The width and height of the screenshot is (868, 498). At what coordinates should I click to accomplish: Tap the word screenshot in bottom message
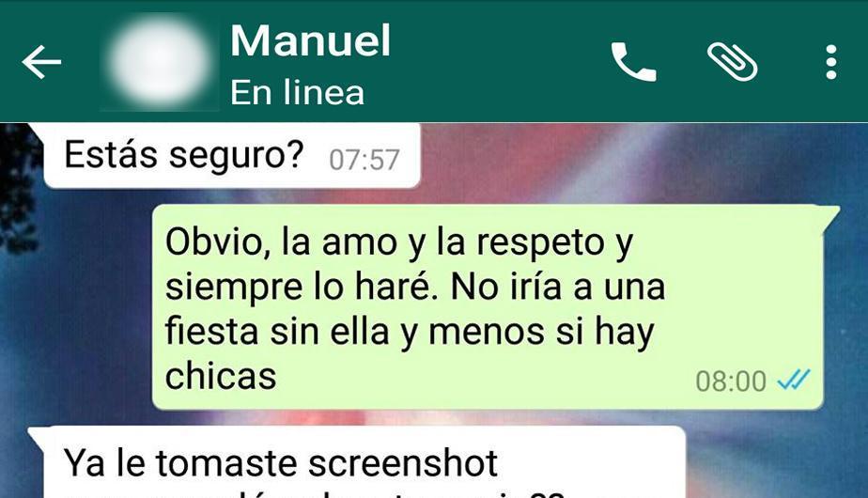tap(402, 463)
